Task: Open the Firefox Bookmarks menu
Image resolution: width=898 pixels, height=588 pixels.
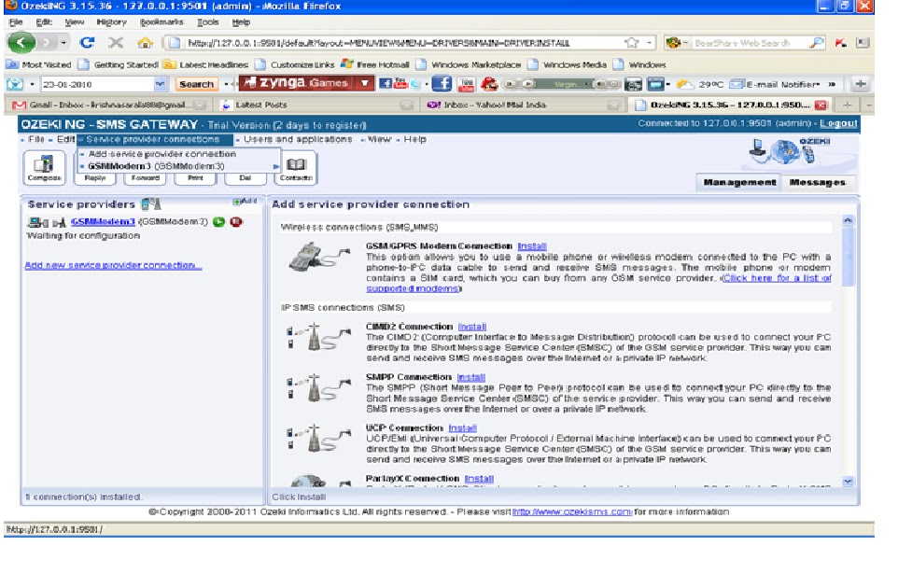Action: pyautogui.click(x=161, y=21)
